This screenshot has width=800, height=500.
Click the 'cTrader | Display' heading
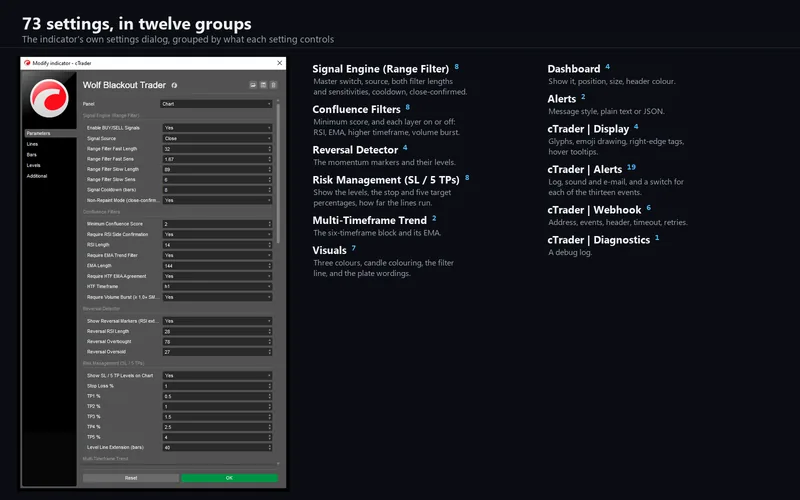(x=588, y=129)
